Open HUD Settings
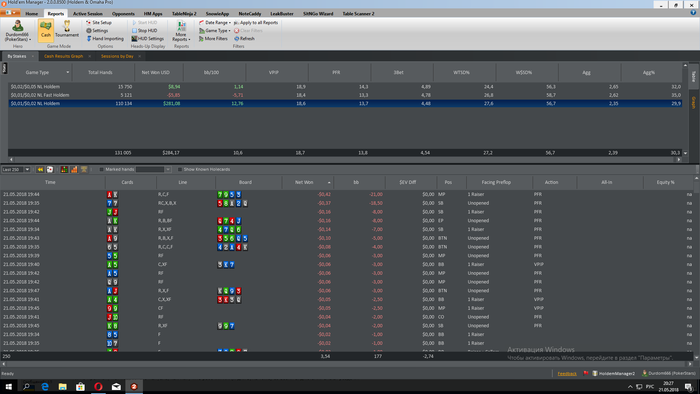This screenshot has height=394, width=700. [x=148, y=38]
